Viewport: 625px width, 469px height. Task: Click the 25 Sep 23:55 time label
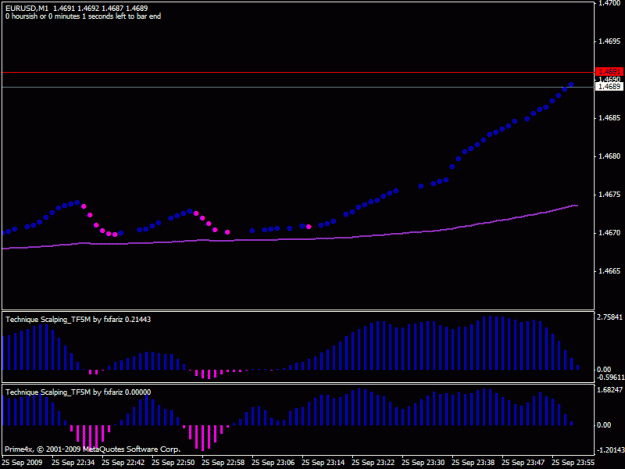pyautogui.click(x=573, y=463)
